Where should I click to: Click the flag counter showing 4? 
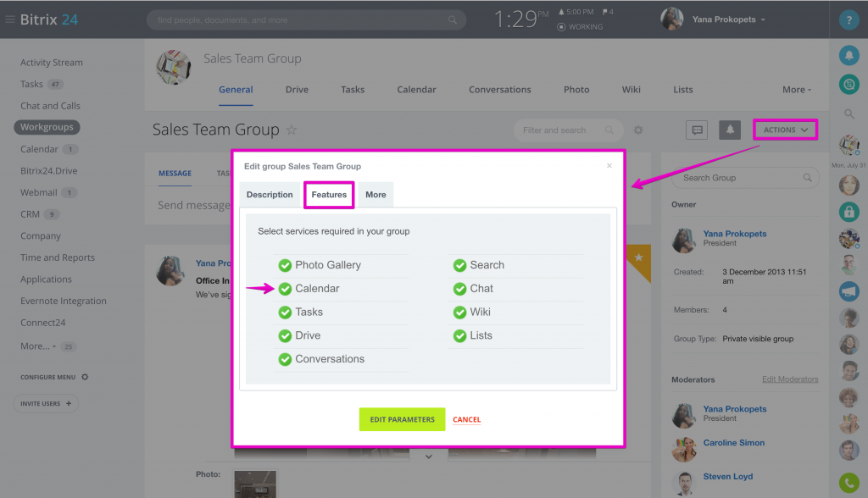tap(608, 12)
